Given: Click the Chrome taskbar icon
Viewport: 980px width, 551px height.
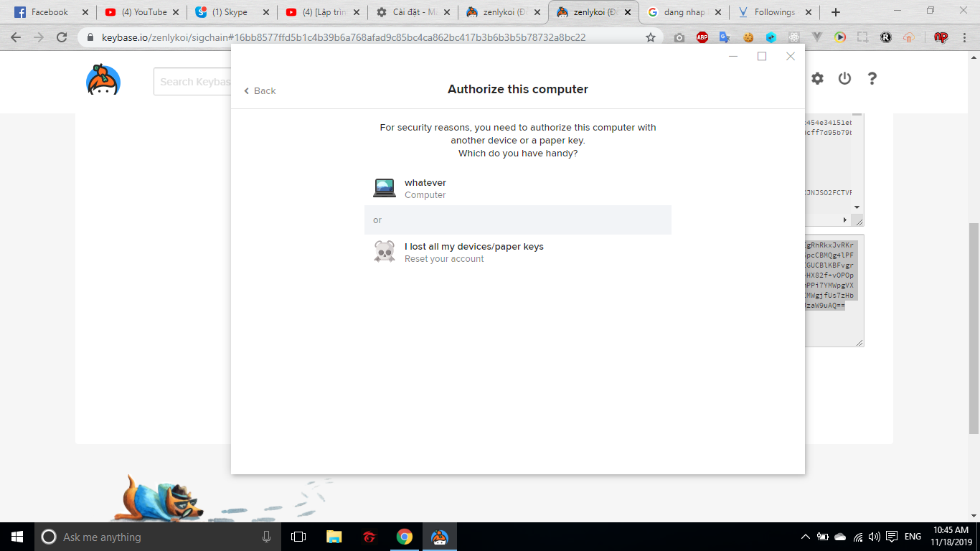Looking at the screenshot, I should coord(404,537).
